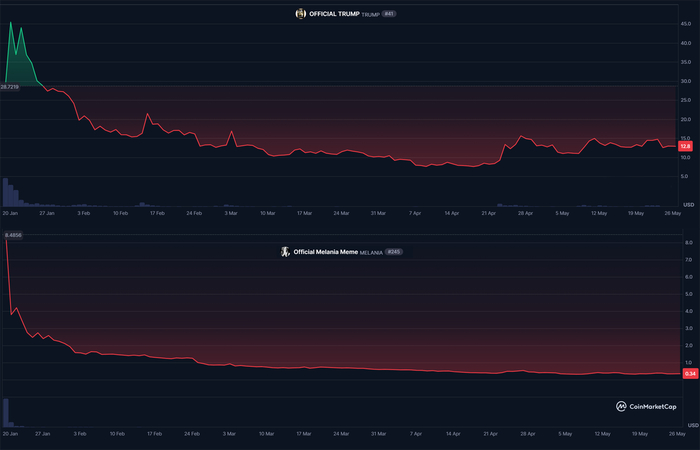Click the 3 Mar date on the MELANIA chart axis
Image resolution: width=700 pixels, height=450 pixels.
[x=231, y=434]
